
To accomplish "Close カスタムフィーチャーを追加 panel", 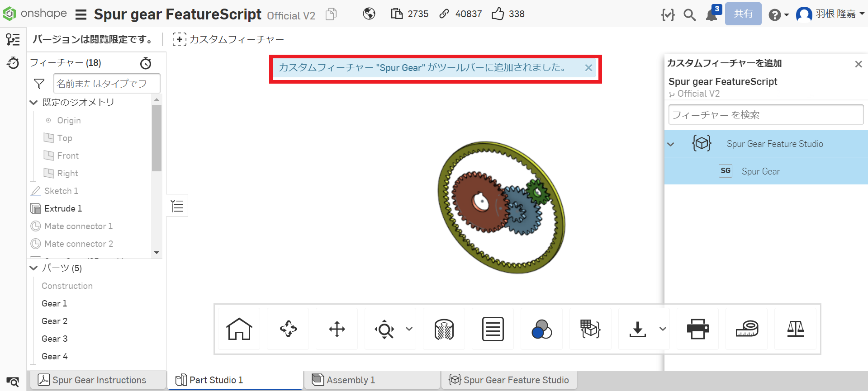I will pos(859,64).
